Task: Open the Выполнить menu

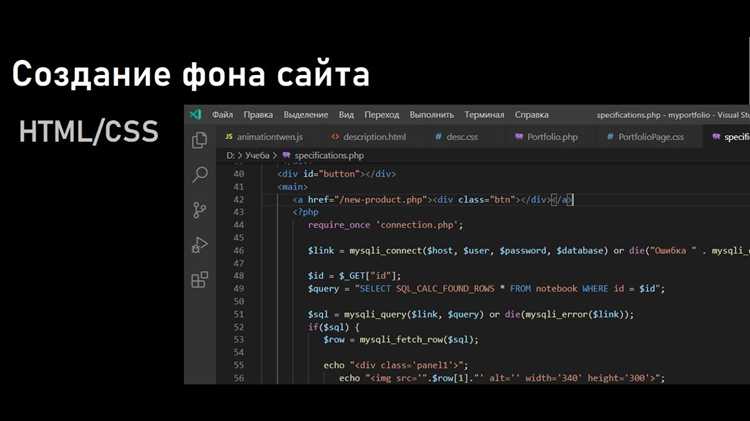Action: tap(431, 115)
